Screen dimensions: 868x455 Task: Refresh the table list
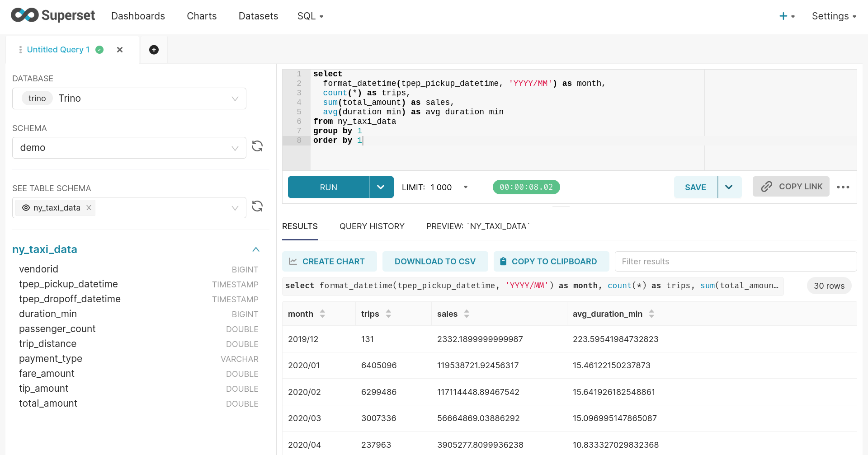coord(257,206)
